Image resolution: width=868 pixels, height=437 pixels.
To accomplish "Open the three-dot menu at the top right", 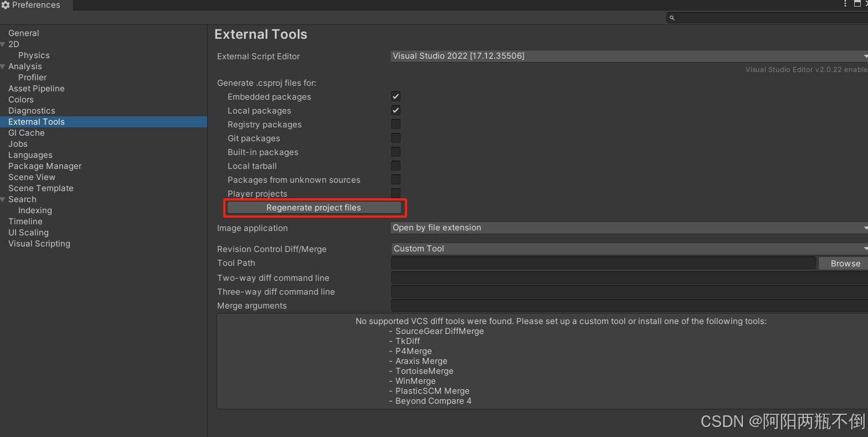I will point(844,4).
